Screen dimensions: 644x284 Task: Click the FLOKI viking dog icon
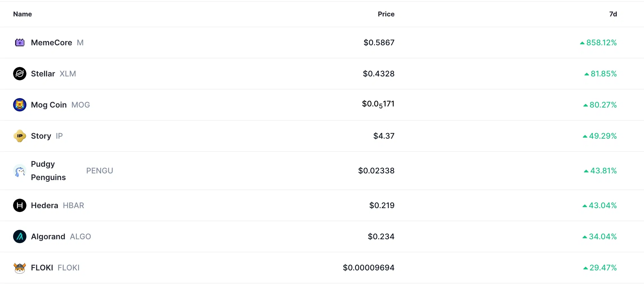pyautogui.click(x=20, y=268)
